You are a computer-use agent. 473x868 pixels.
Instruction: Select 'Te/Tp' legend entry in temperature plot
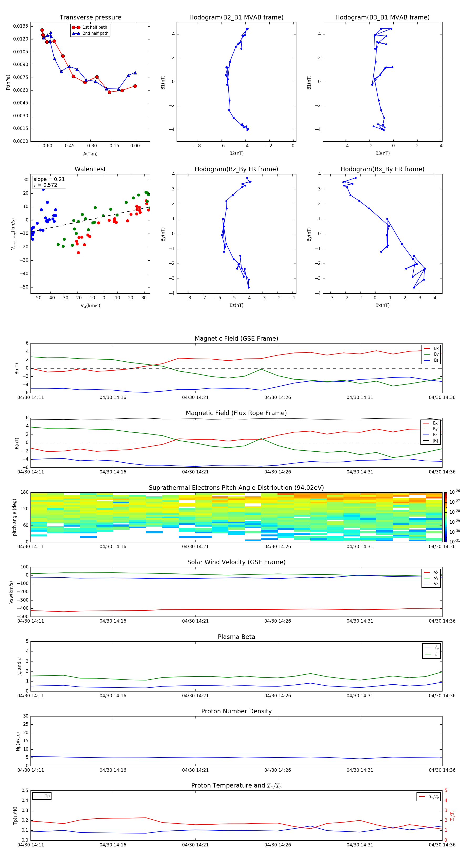(429, 796)
